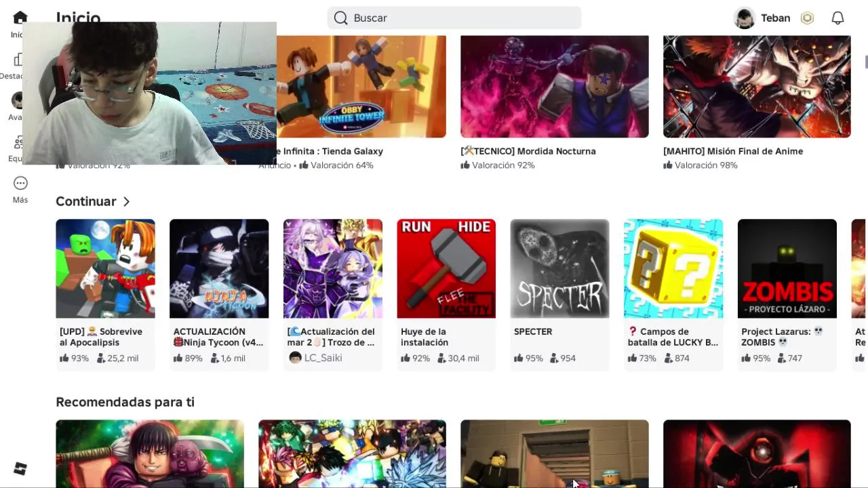Click the Teban username link

(775, 18)
